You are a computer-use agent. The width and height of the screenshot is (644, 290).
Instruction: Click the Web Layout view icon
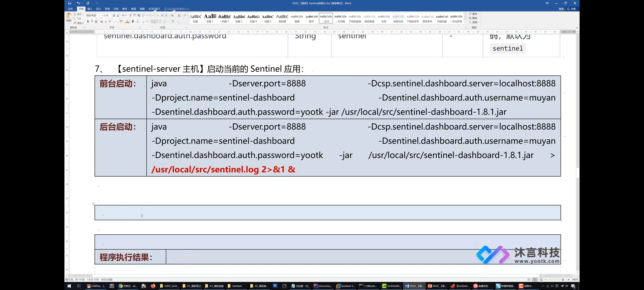(x=541, y=280)
